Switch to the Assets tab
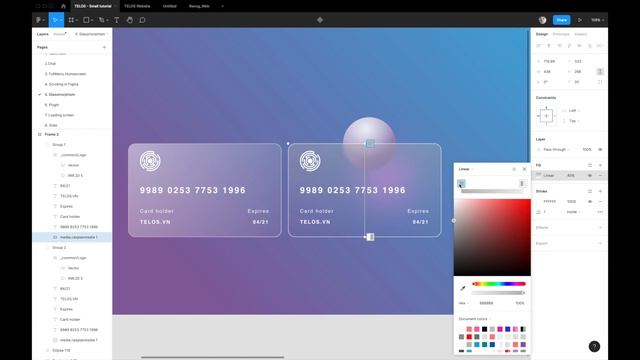640x360 pixels. pyautogui.click(x=60, y=34)
